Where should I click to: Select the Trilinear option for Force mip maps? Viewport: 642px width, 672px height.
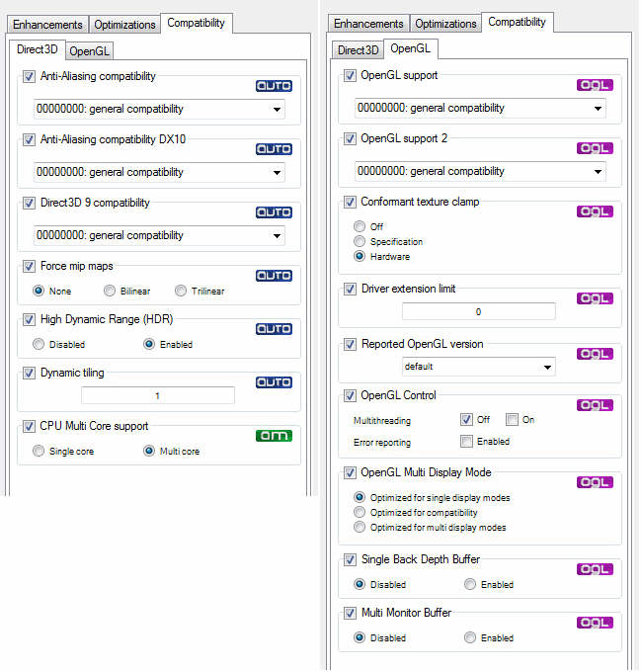[181, 291]
